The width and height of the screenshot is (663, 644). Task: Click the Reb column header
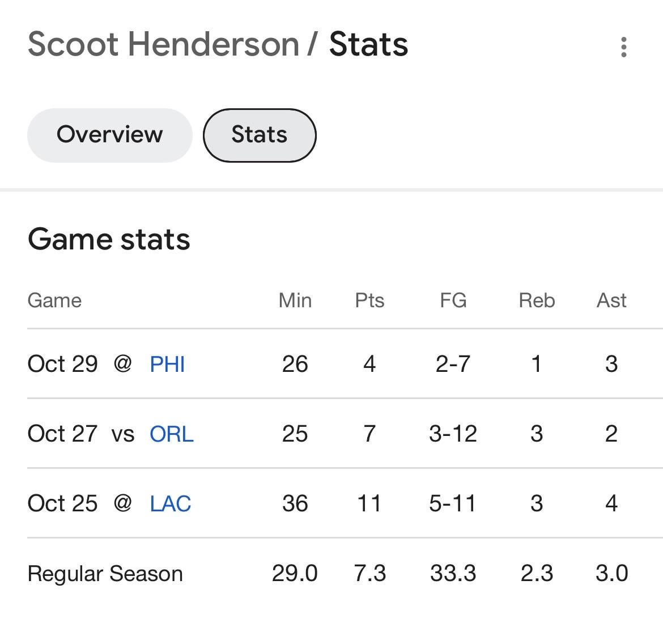pyautogui.click(x=537, y=300)
